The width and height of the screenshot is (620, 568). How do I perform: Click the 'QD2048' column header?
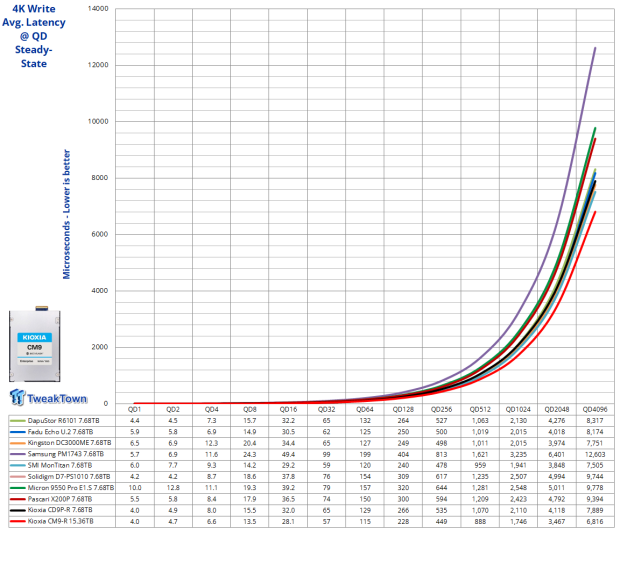(x=557, y=409)
